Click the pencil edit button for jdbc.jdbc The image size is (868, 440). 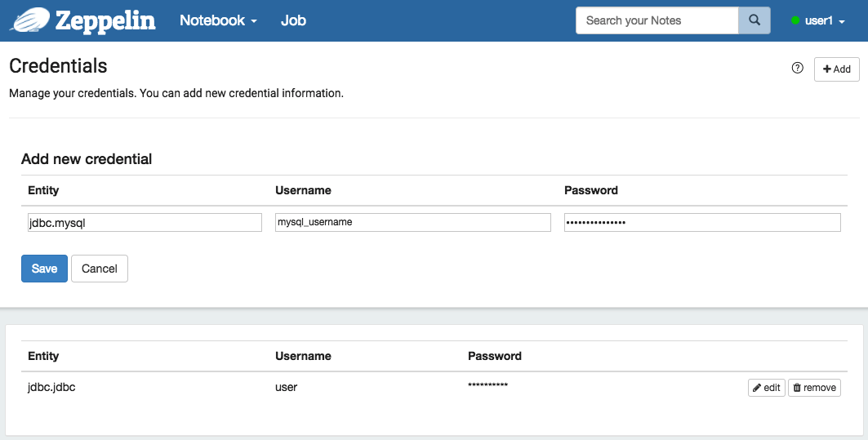coord(766,388)
